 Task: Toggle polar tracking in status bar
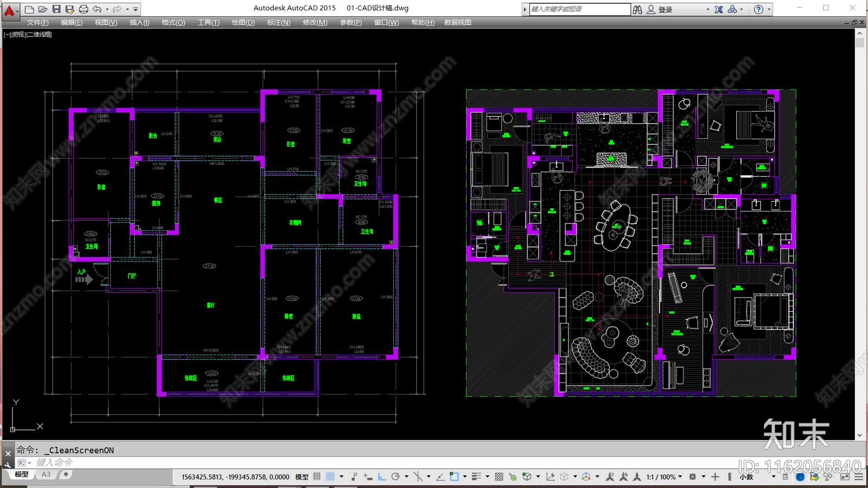point(395,477)
